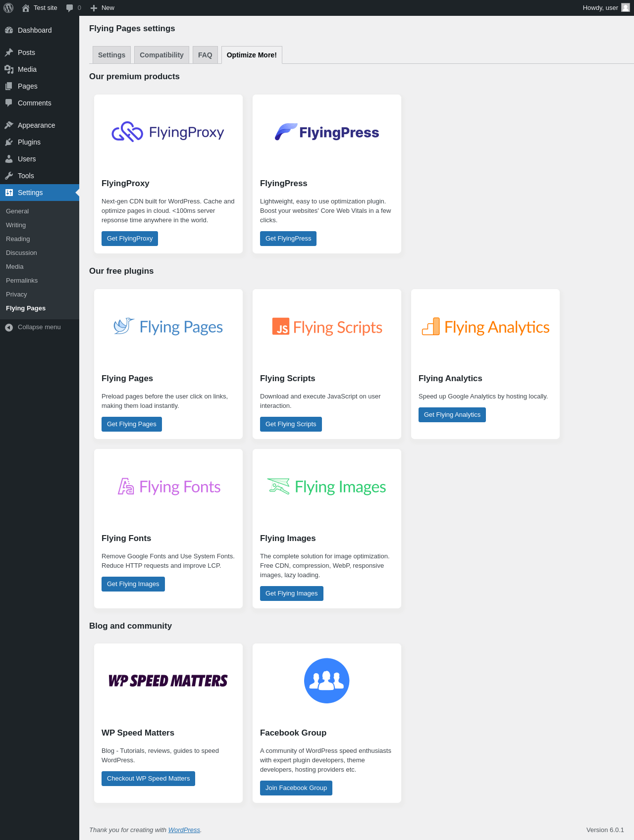Screen dimensions: 634x840
Task: Click the Get FlyingPress button
Action: point(288,239)
